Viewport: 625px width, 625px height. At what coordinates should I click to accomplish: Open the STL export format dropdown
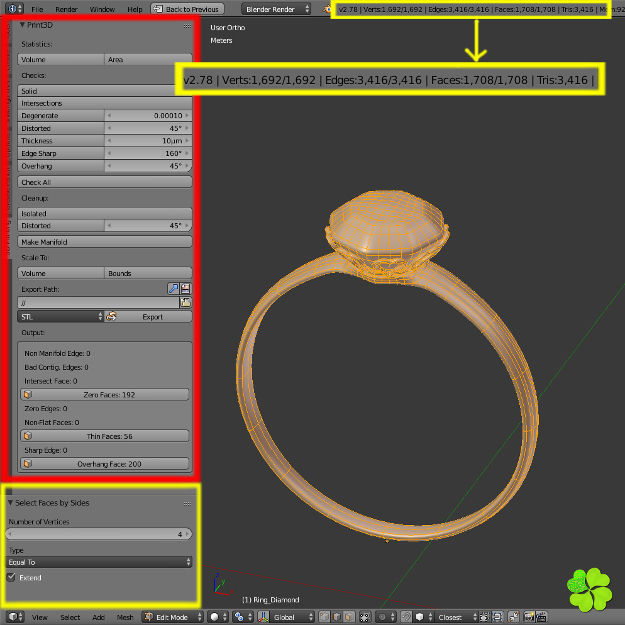(x=61, y=316)
